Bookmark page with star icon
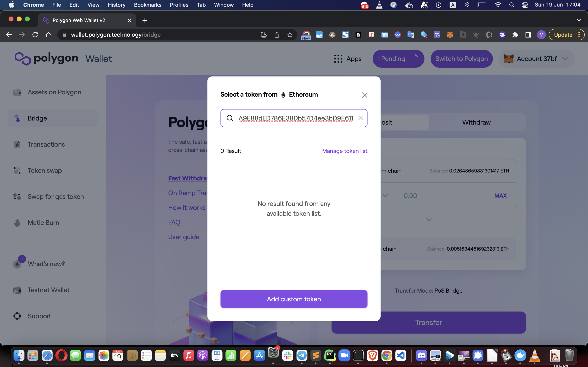Image resolution: width=588 pixels, height=367 pixels. (x=290, y=35)
